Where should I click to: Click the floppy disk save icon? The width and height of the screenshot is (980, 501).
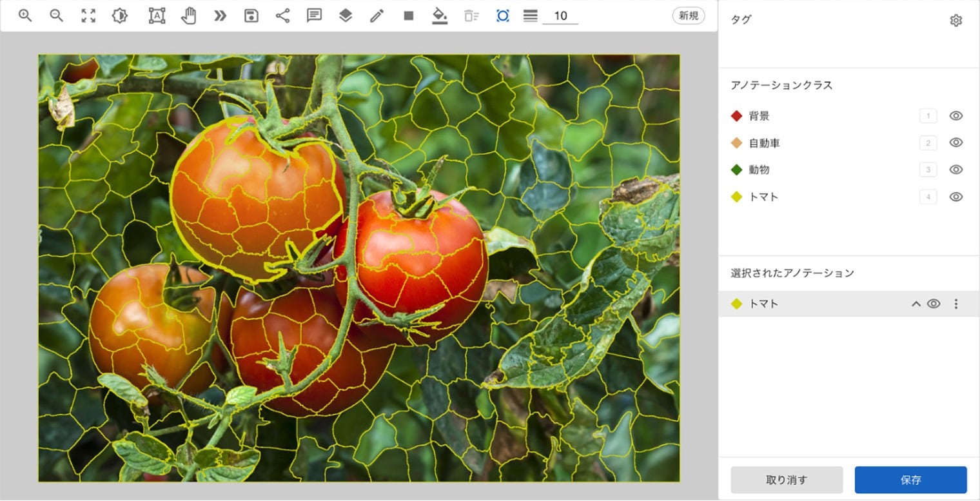tap(251, 15)
